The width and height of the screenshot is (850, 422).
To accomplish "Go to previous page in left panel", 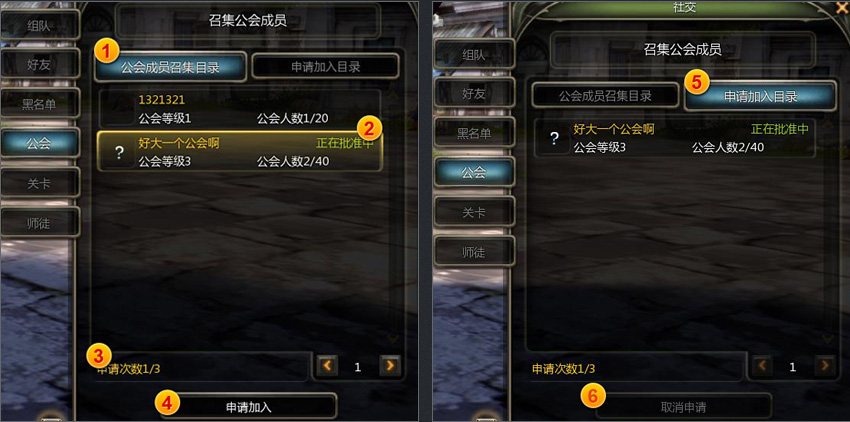I will click(x=327, y=367).
